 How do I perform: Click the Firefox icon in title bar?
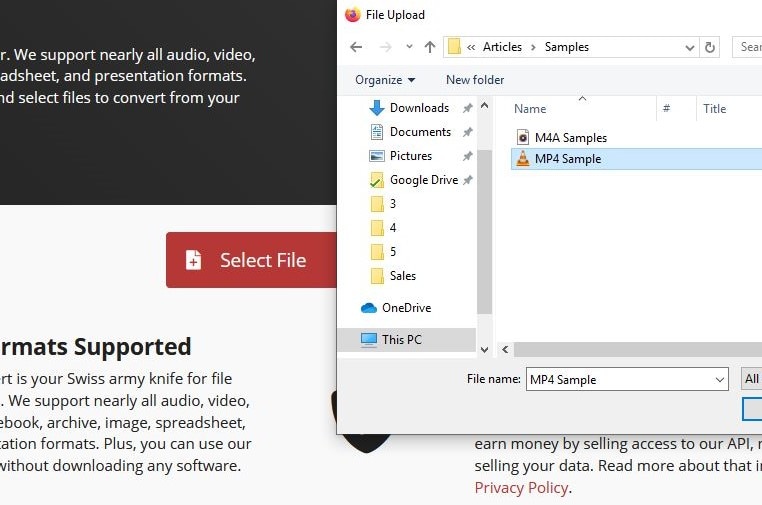[352, 15]
